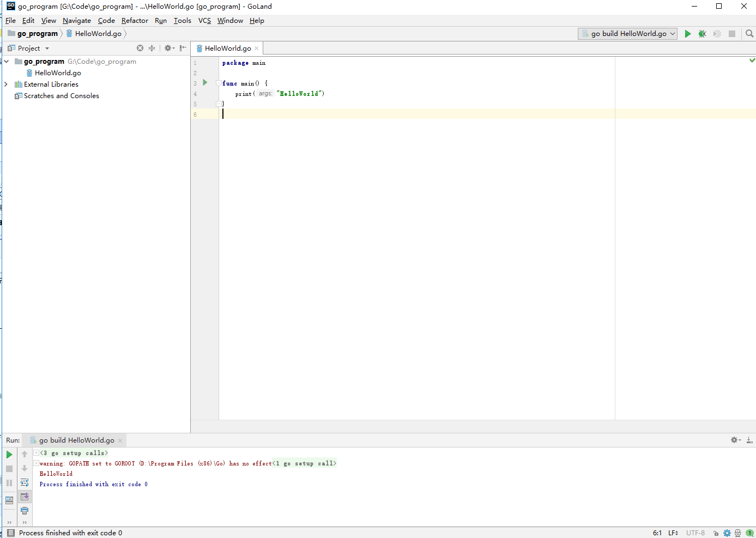Go up the stack trace arrow

click(25, 455)
